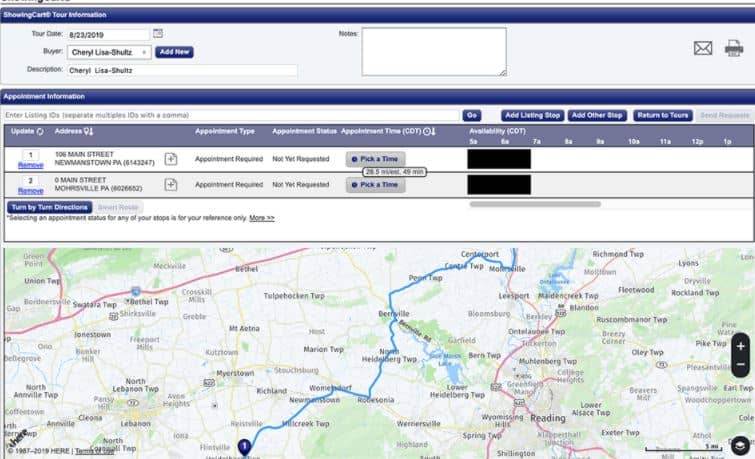Click Add Listing Stop

(x=533, y=116)
